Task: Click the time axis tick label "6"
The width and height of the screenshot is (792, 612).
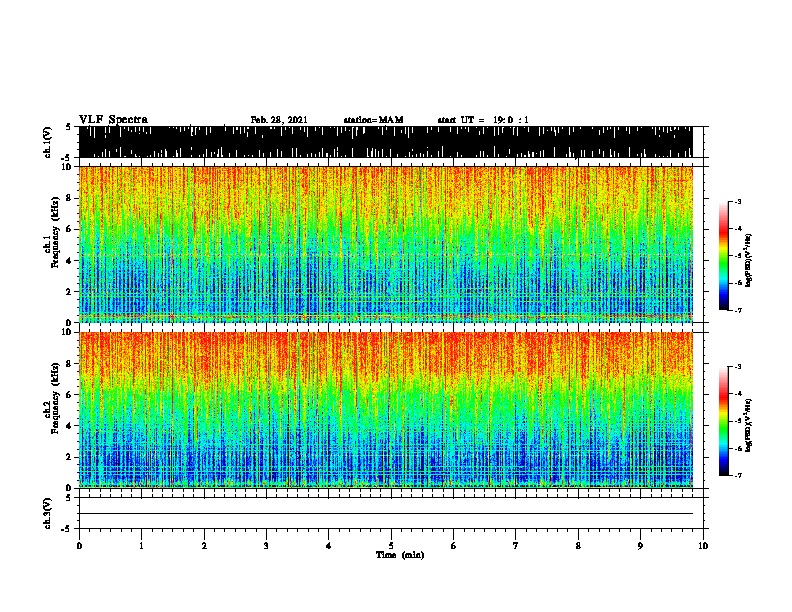Action: coord(454,546)
